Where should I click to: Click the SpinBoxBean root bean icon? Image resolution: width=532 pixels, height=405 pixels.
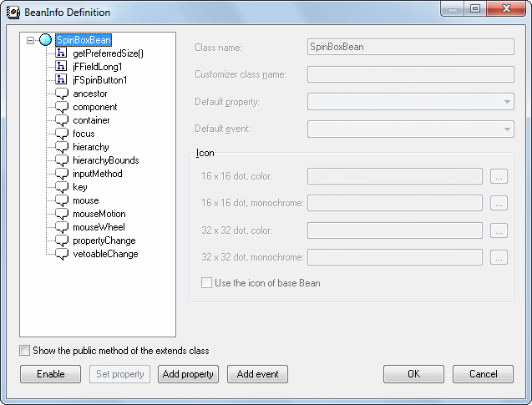45,40
